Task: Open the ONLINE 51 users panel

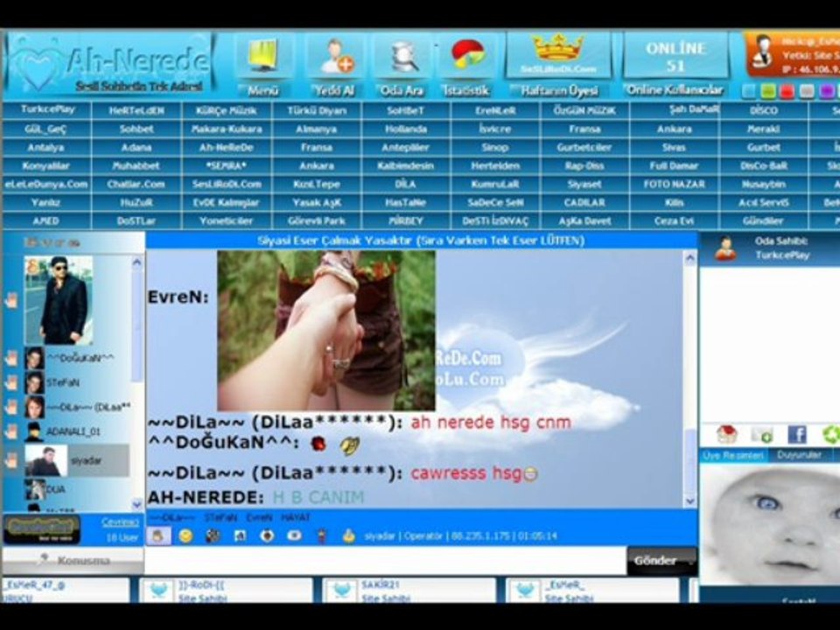Action: (675, 56)
